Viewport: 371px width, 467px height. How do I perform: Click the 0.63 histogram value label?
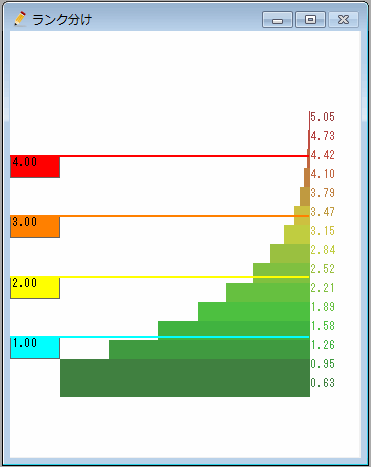(322, 383)
